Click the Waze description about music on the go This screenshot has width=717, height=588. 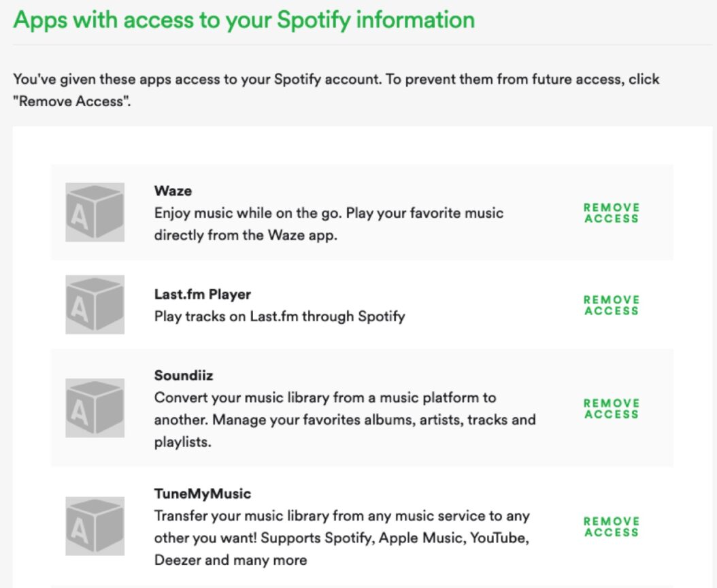point(329,225)
